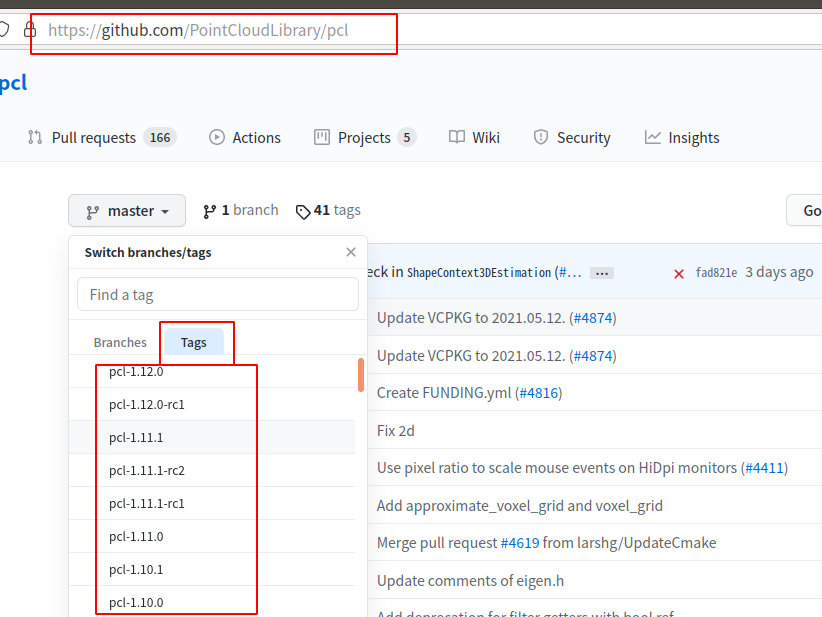Switch to the Branches tab in popup
822x617 pixels.
click(120, 342)
